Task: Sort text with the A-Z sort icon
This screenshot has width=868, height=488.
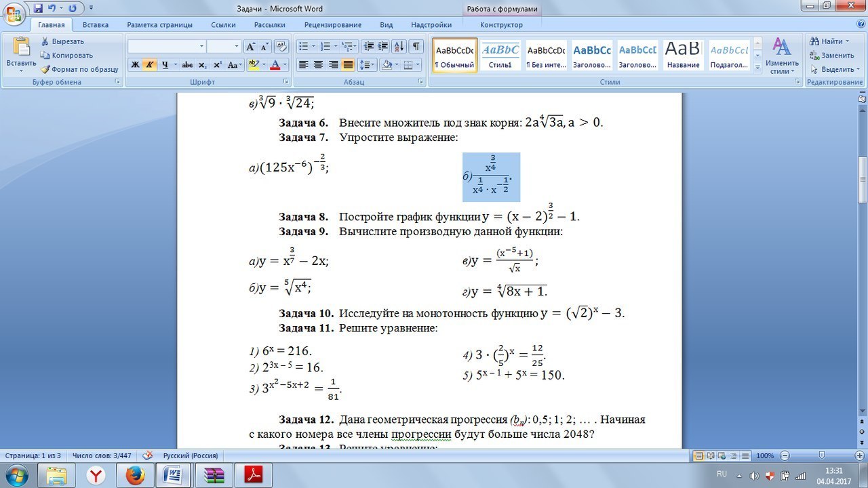Action: (399, 46)
